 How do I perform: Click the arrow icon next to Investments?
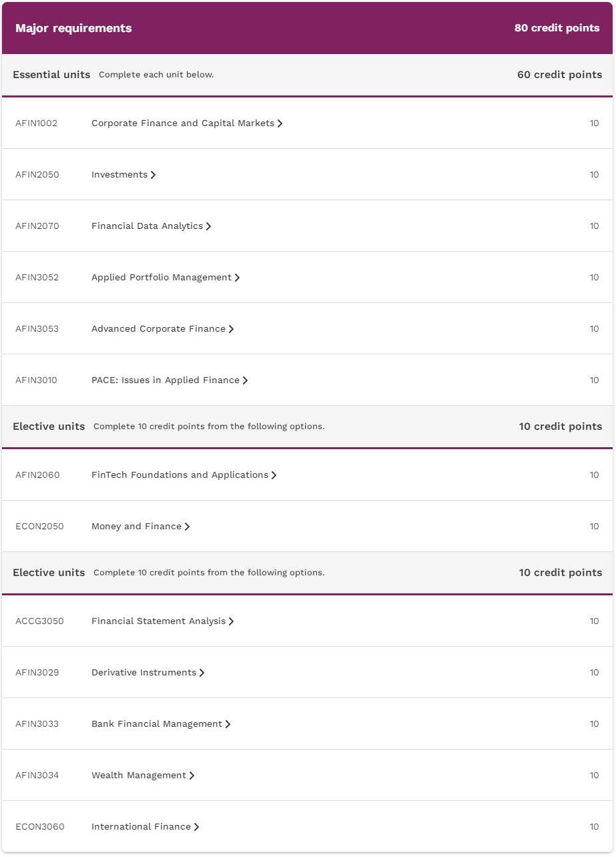pos(153,175)
